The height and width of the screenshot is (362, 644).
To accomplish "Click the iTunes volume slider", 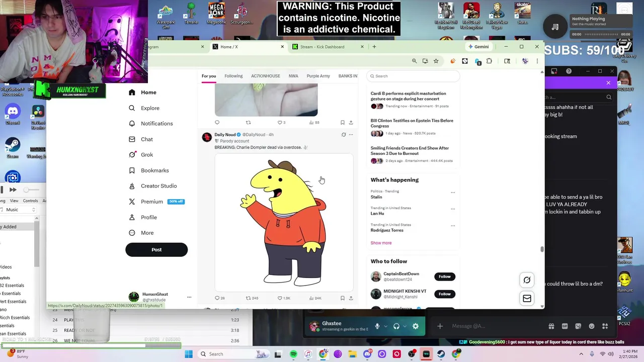I will click(x=31, y=190).
